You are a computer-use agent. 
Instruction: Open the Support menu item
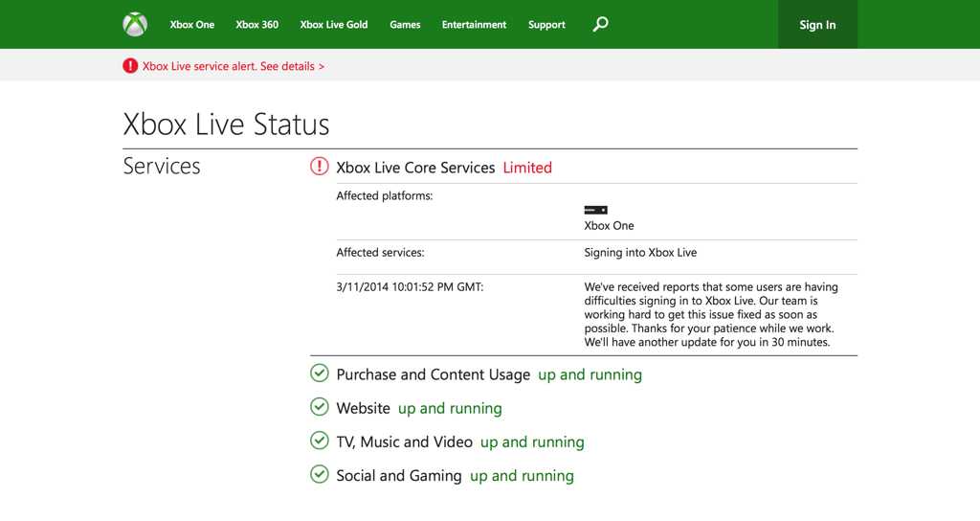546,25
